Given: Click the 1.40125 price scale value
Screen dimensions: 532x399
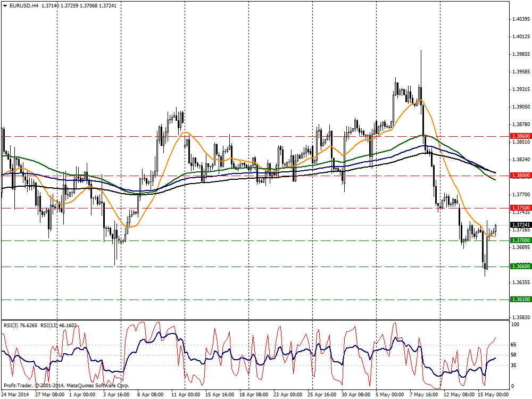Looking at the screenshot, I should tap(521, 37).
